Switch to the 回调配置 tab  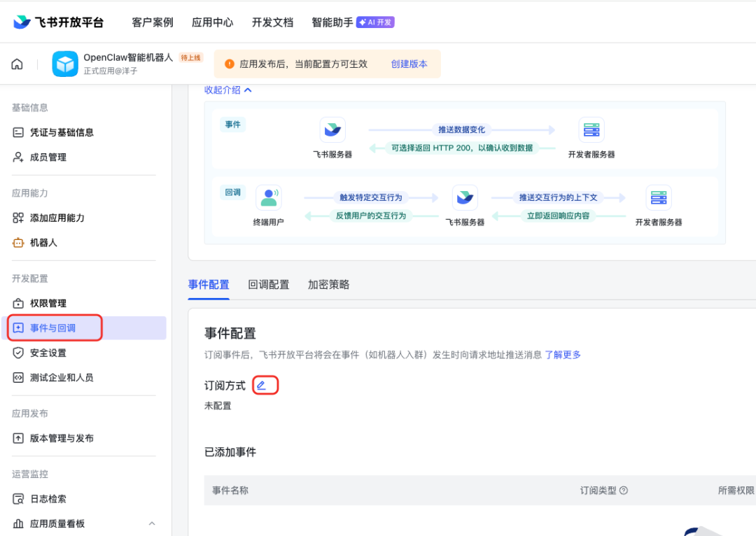(x=268, y=285)
